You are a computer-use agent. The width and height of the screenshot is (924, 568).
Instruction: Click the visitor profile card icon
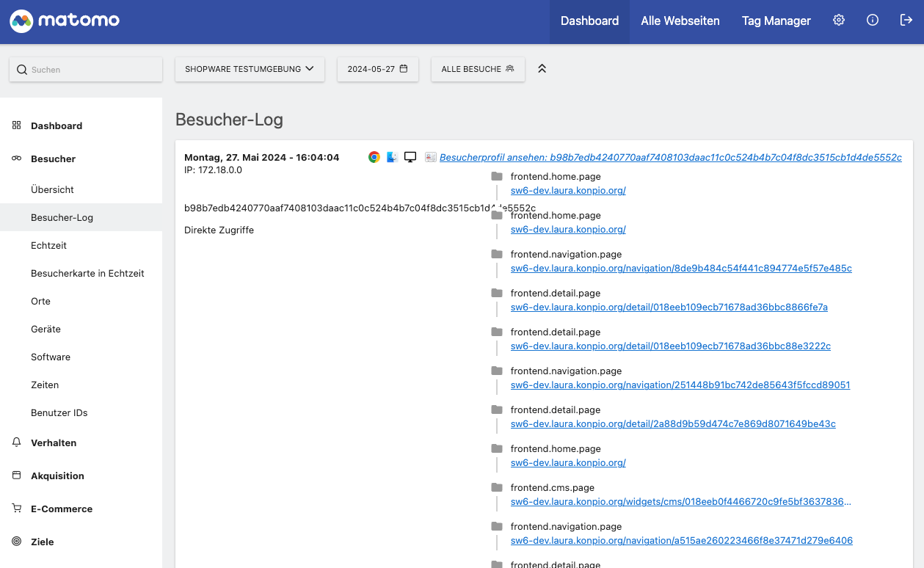(x=431, y=157)
